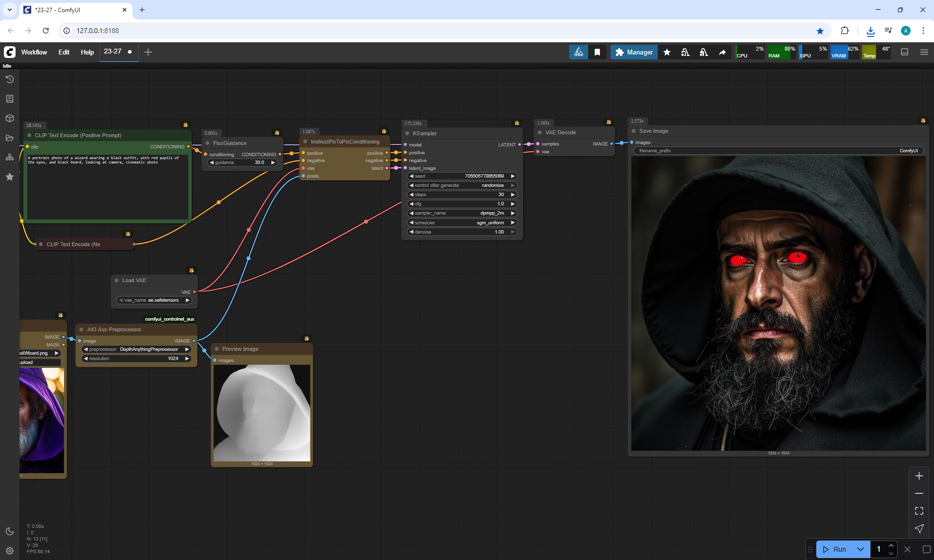Click the zoom in plus icon

(x=919, y=476)
